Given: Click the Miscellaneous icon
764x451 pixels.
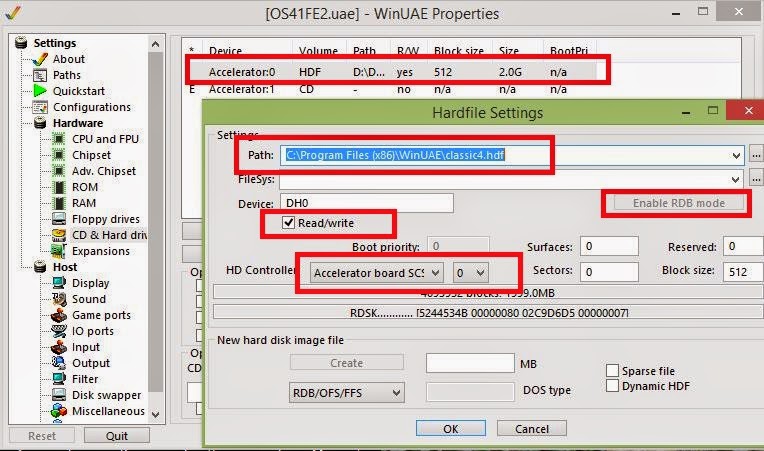Looking at the screenshot, I should point(59,411).
